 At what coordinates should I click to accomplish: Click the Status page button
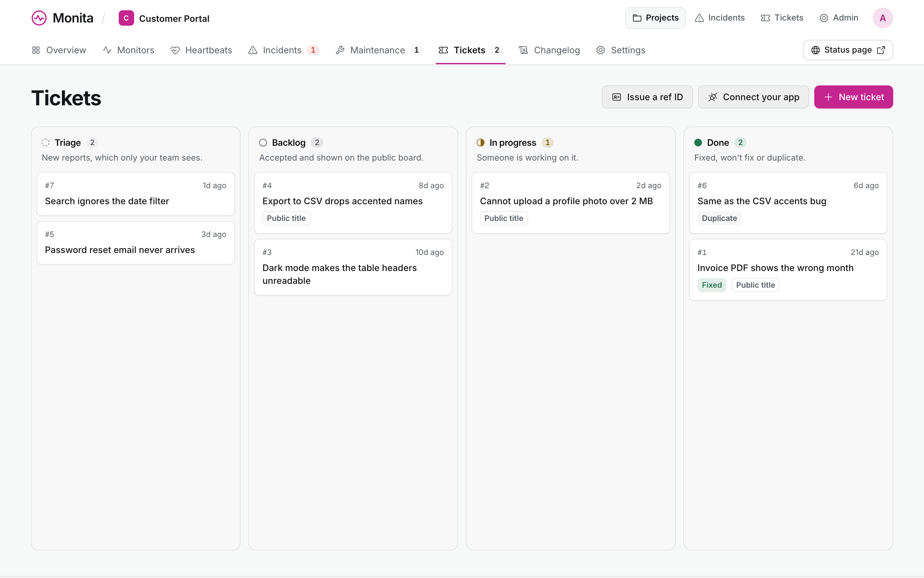click(848, 50)
